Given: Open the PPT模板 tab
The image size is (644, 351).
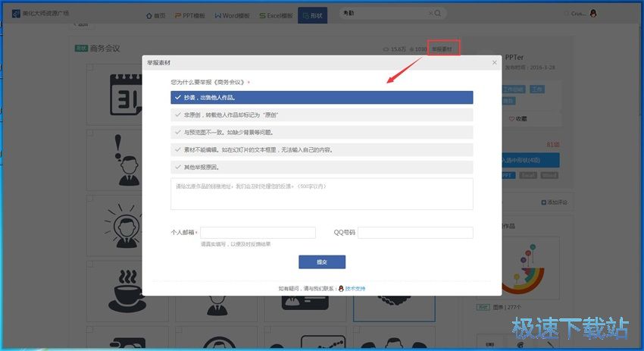Looking at the screenshot, I should [189, 16].
